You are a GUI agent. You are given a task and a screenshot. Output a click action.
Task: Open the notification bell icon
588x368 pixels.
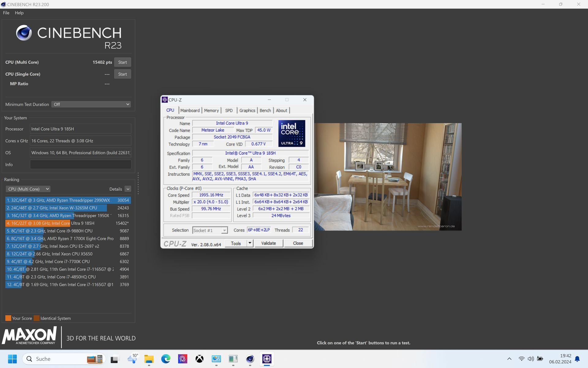[x=577, y=359]
